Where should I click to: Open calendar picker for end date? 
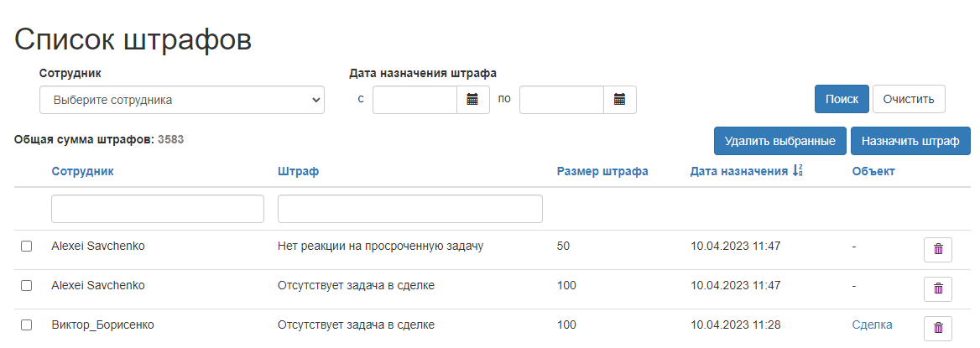point(620,99)
